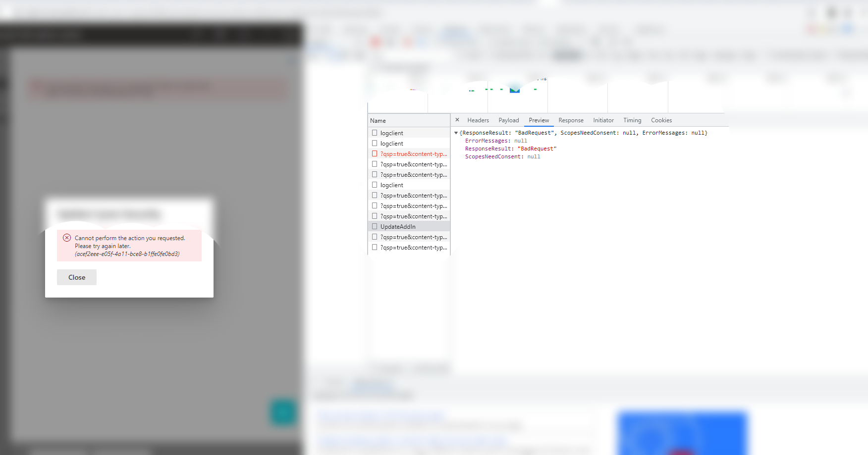868x455 pixels.
Task: Click the Close button in the error dialog
Action: [76, 277]
